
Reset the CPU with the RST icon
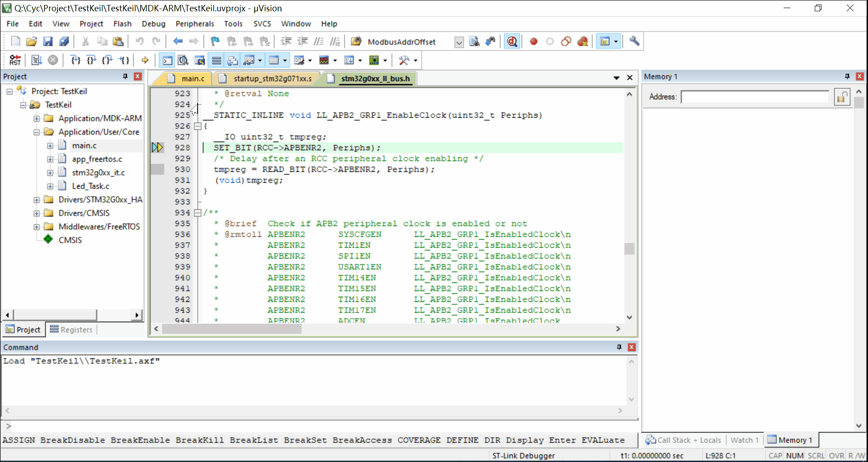(15, 60)
